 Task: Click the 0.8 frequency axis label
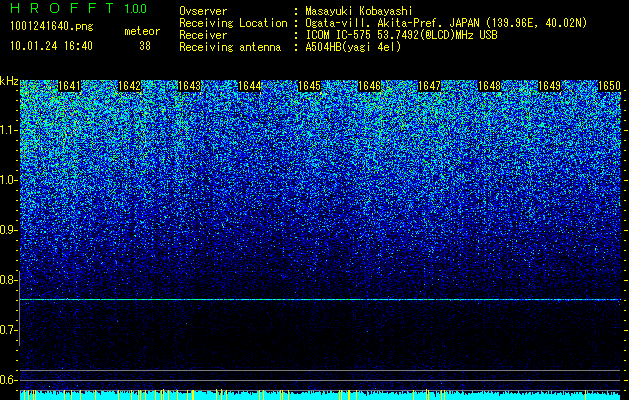pyautogui.click(x=9, y=280)
